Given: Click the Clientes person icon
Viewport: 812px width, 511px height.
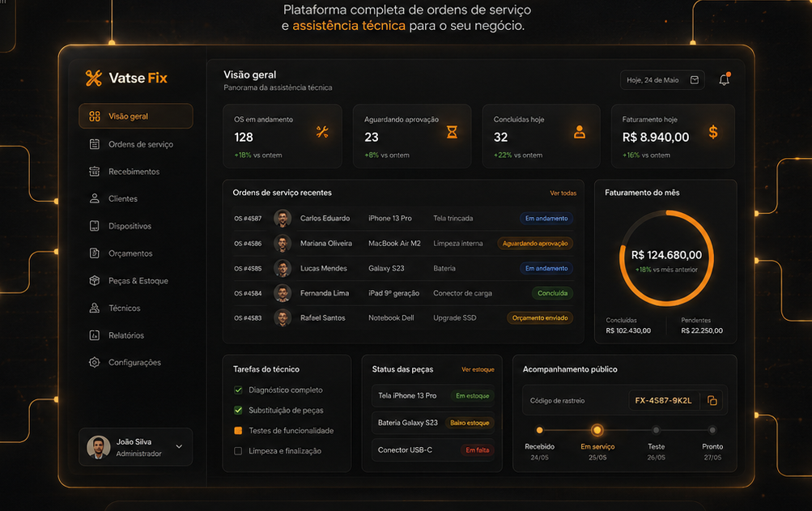Looking at the screenshot, I should (x=94, y=198).
